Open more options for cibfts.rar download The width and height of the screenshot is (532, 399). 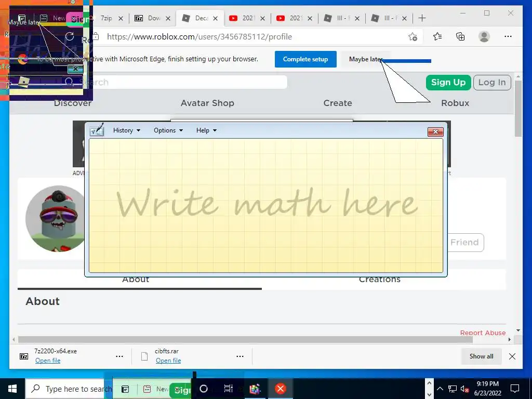[240, 356]
